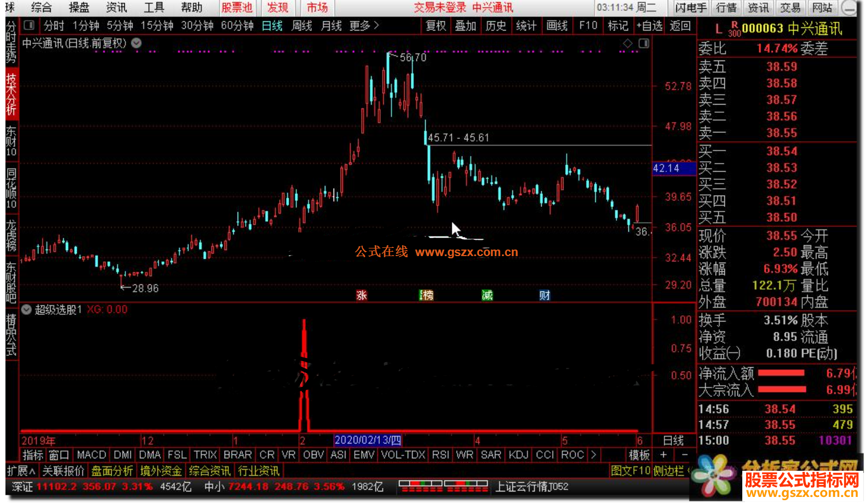This screenshot has width=866, height=504.
Task: Click the 网站 button at top-right
Action: pos(822,8)
